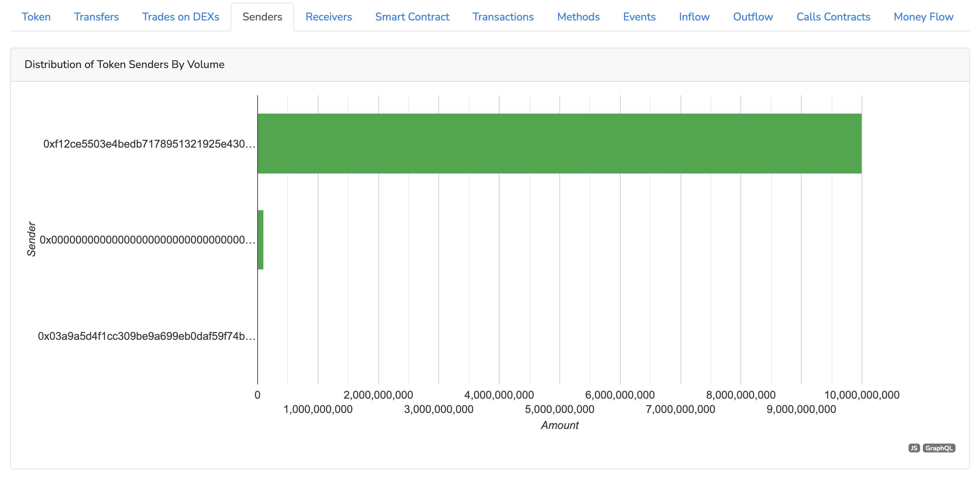
Task: Switch to the Outflow tab
Action: (753, 17)
